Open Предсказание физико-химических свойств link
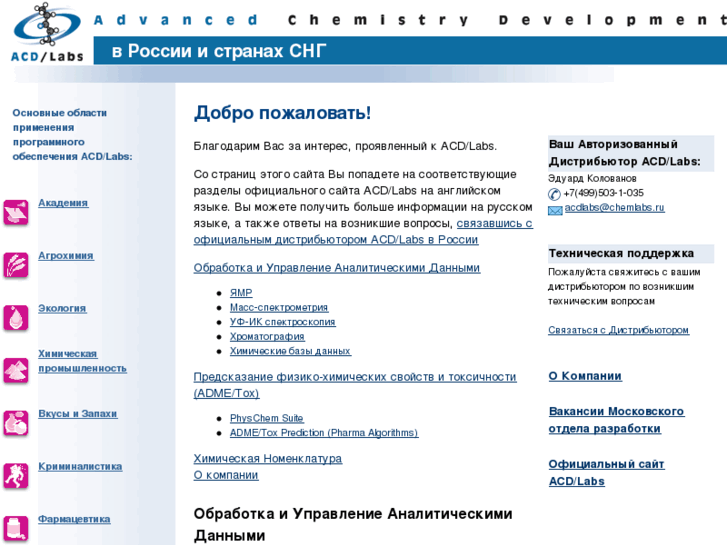This screenshot has height=545, width=727. click(355, 385)
